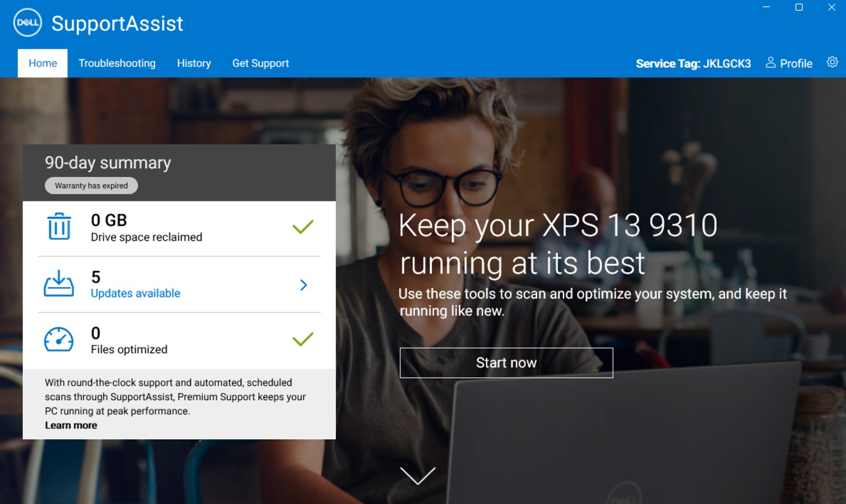Screen dimensions: 846x504
Task: Open the Learn more link
Action: click(71, 425)
